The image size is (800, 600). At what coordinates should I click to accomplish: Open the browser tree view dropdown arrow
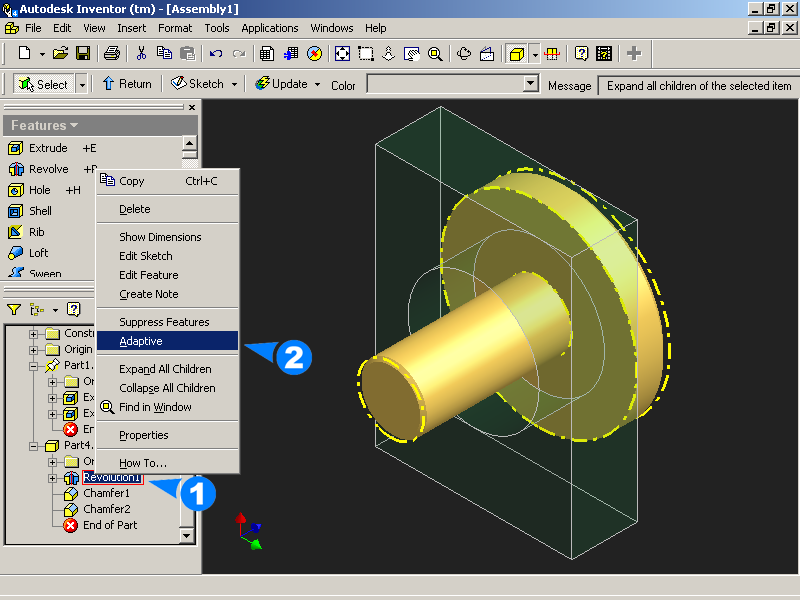[x=55, y=310]
